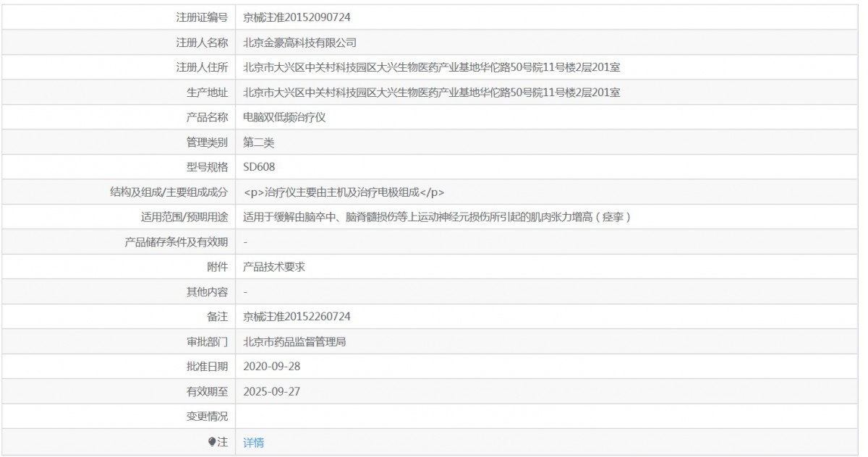This screenshot has width=868, height=457.
Task: Click the 第二类 management category value
Action: 259,142
